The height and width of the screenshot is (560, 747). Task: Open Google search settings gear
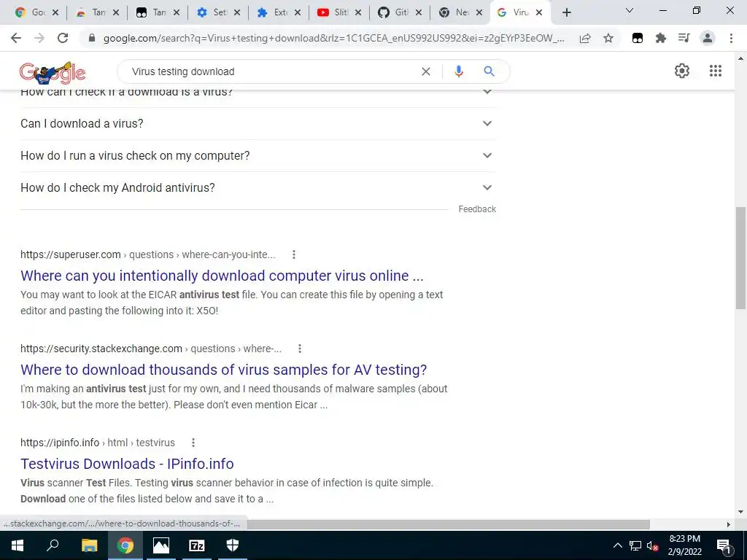click(x=682, y=71)
